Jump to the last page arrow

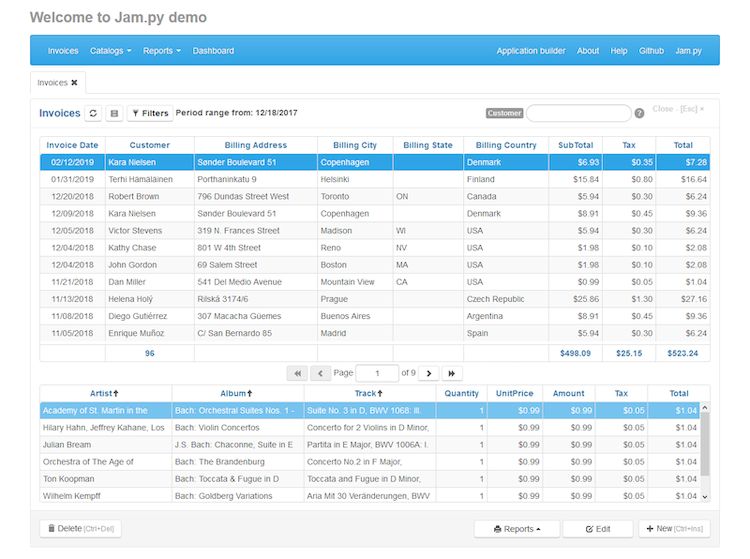pyautogui.click(x=452, y=373)
